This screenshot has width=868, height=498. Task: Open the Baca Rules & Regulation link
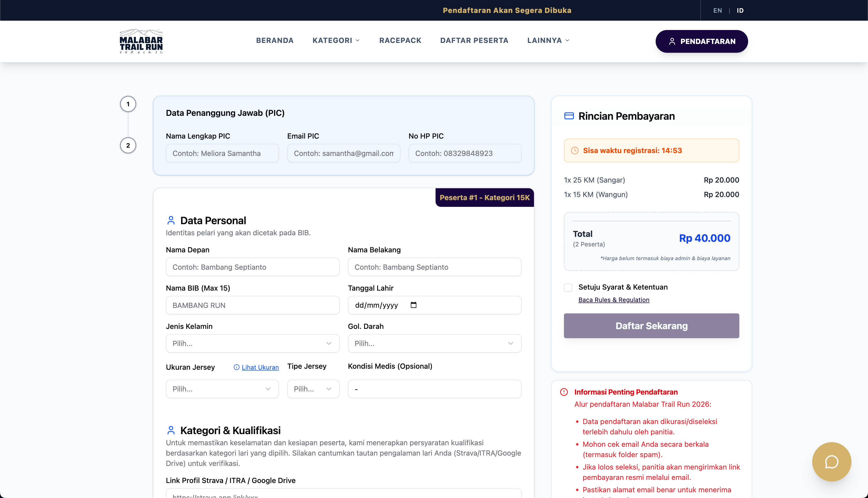614,300
